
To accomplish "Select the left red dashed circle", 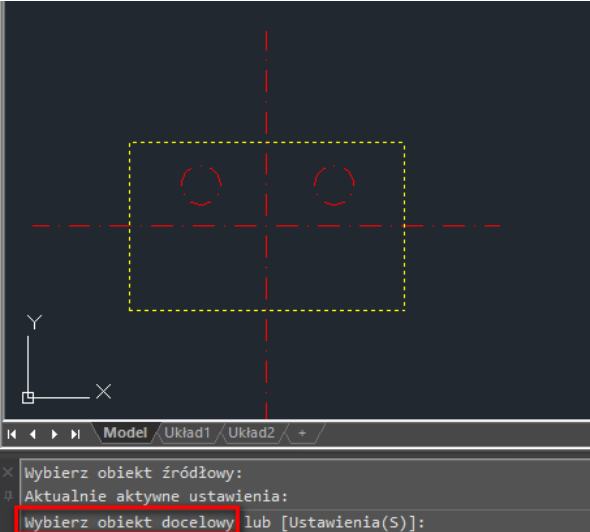I will pyautogui.click(x=201, y=185).
